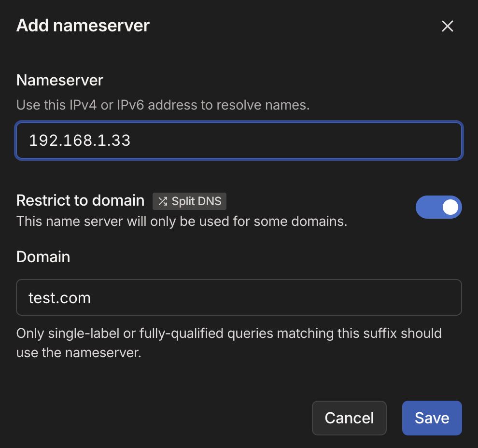Place cursor on the test.com text
The image size is (478, 448).
click(x=59, y=298)
